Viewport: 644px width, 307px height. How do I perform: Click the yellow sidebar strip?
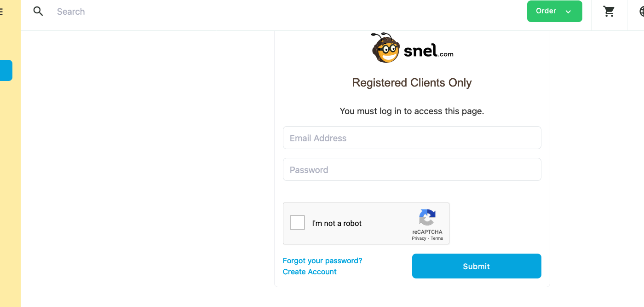(10, 184)
